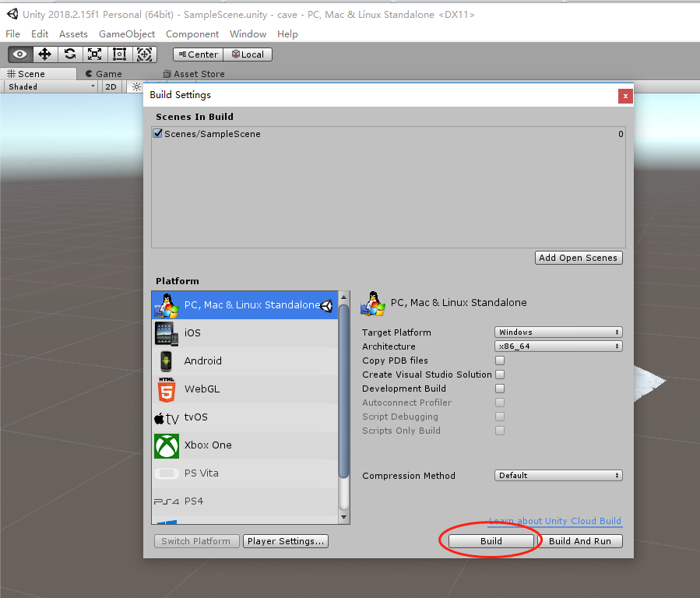Screen dimensions: 700x598
Task: Click Unity logo in title bar
Action: coord(12,14)
